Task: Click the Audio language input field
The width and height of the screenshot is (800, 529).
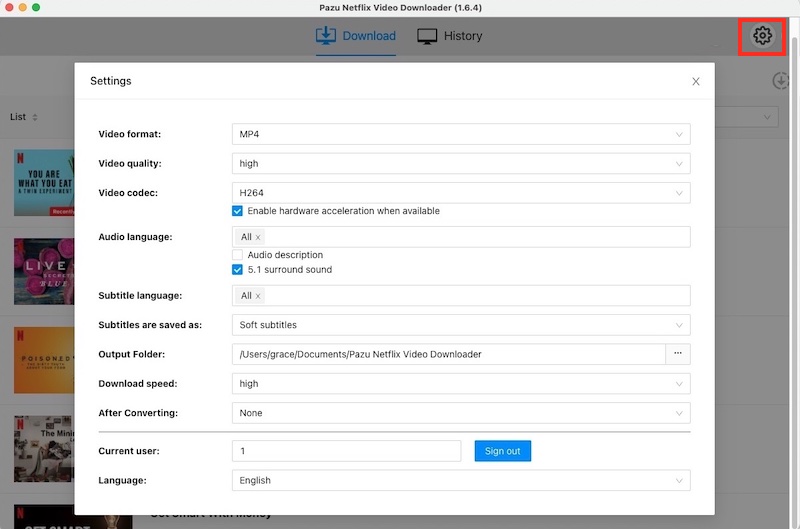Action: pyautogui.click(x=461, y=237)
